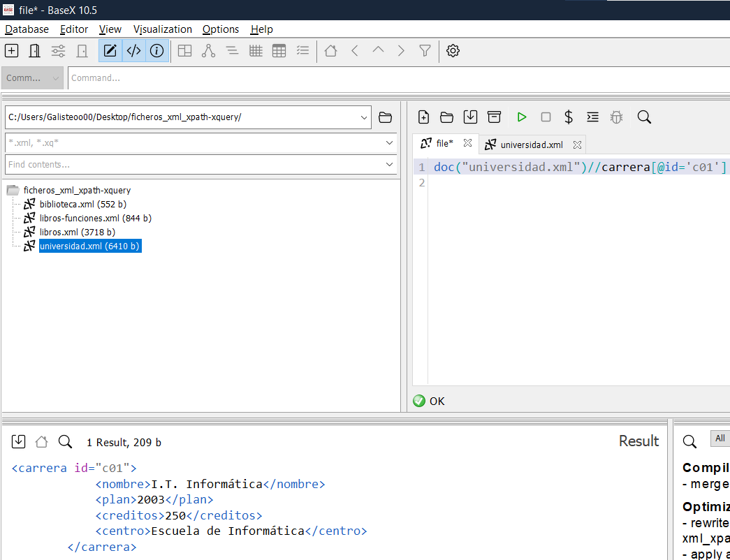The height and width of the screenshot is (560, 730).
Task: Open BaseX preferences with the gear icon
Action: [x=453, y=50]
